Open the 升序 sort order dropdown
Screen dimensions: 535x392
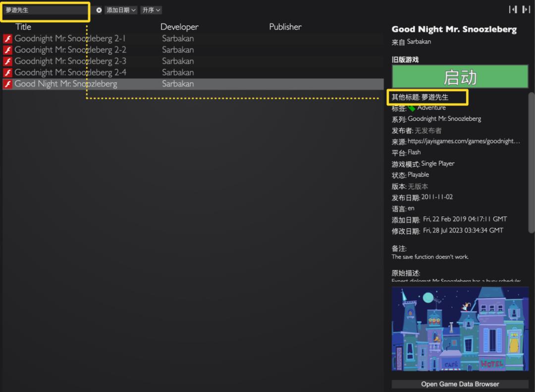point(151,10)
